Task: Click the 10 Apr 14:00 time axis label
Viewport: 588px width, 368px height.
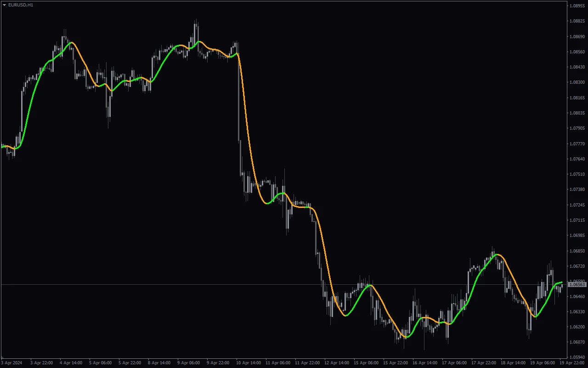Action: (x=248, y=363)
